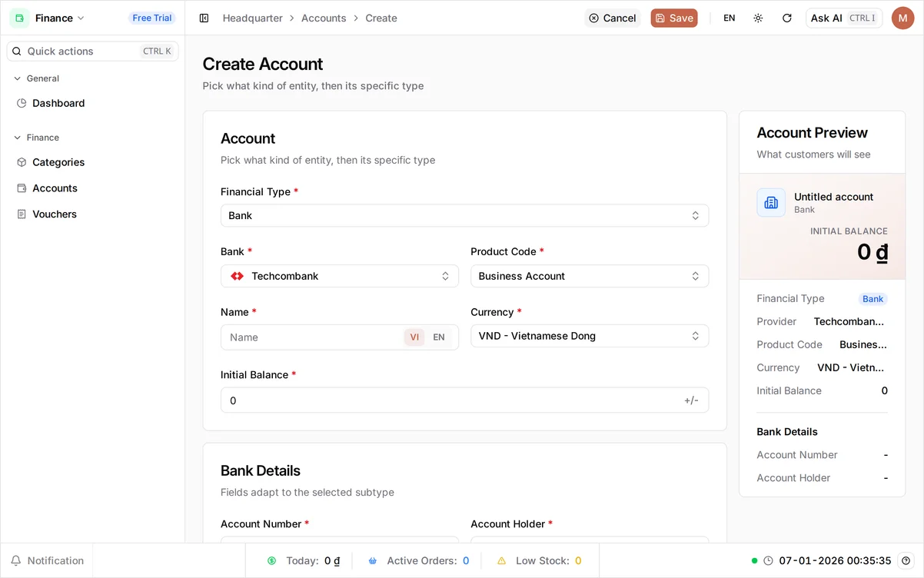
Task: Click the Create breadcrumb text
Action: click(x=381, y=18)
